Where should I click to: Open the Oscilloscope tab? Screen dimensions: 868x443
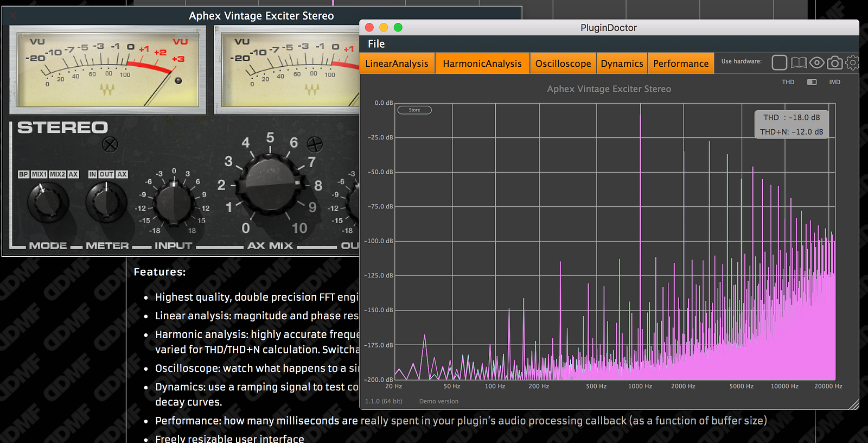tap(563, 64)
